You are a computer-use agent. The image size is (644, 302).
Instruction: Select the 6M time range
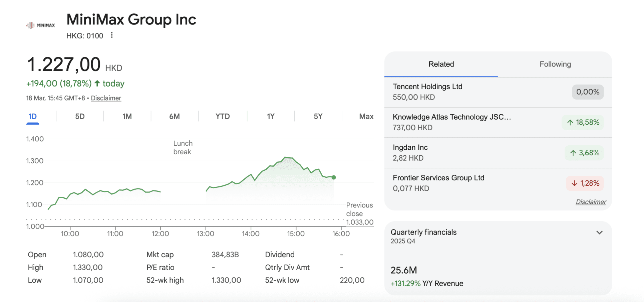coord(174,117)
